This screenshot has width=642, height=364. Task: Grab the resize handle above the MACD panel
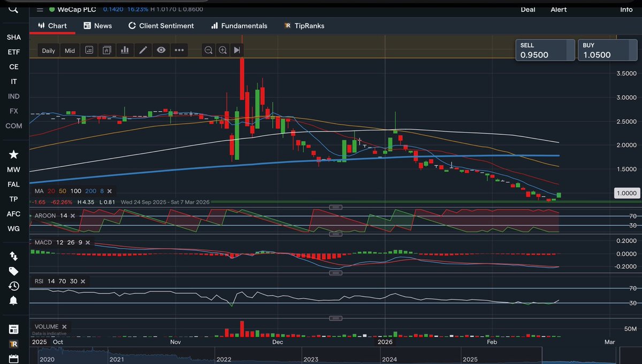(335, 234)
